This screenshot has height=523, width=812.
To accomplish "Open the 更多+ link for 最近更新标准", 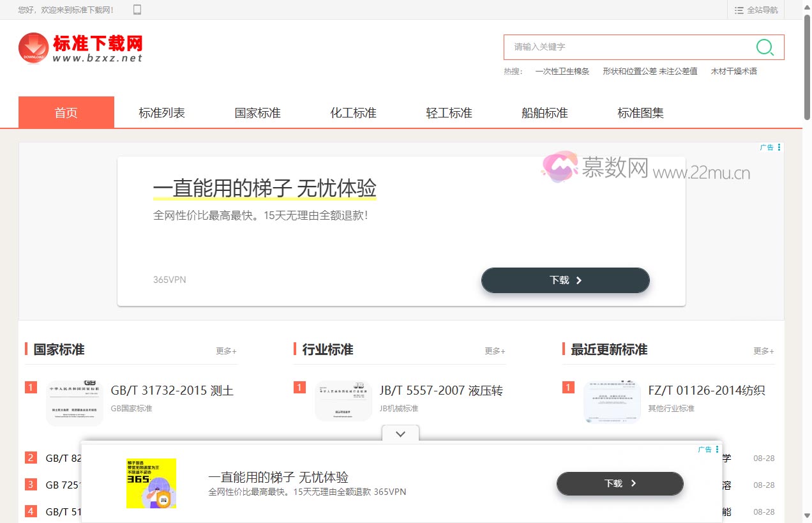I will click(x=763, y=351).
